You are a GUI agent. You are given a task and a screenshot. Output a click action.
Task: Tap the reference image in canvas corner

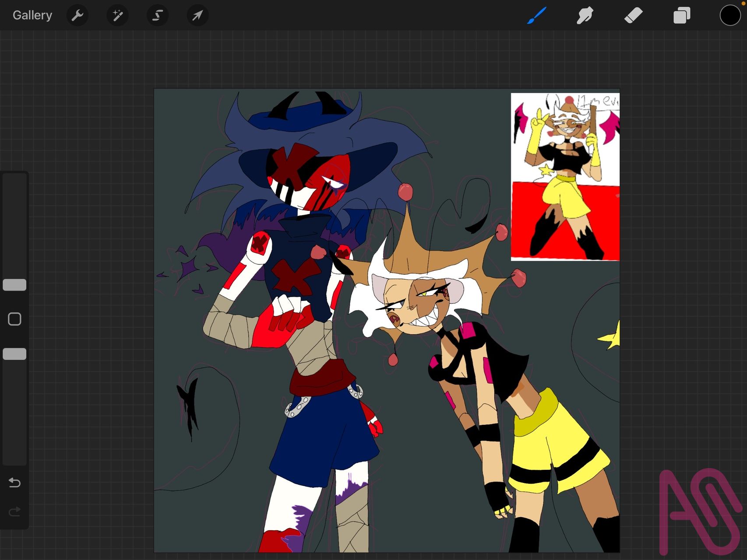[x=565, y=177]
